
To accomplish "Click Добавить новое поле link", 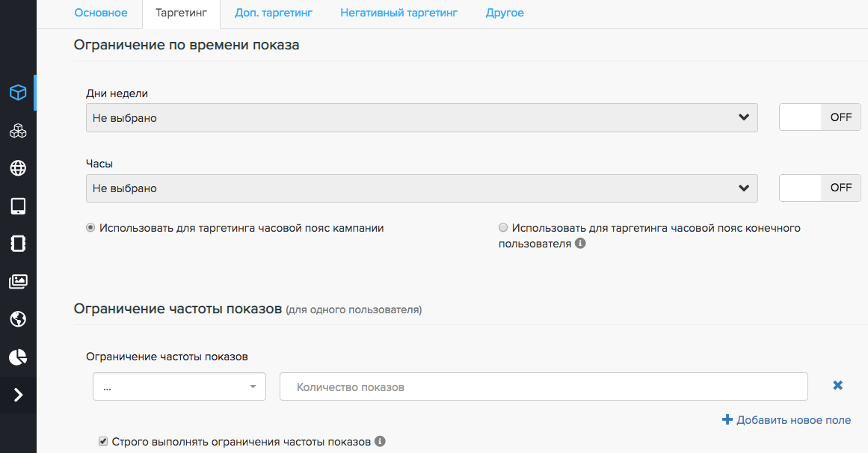I will 787,420.
